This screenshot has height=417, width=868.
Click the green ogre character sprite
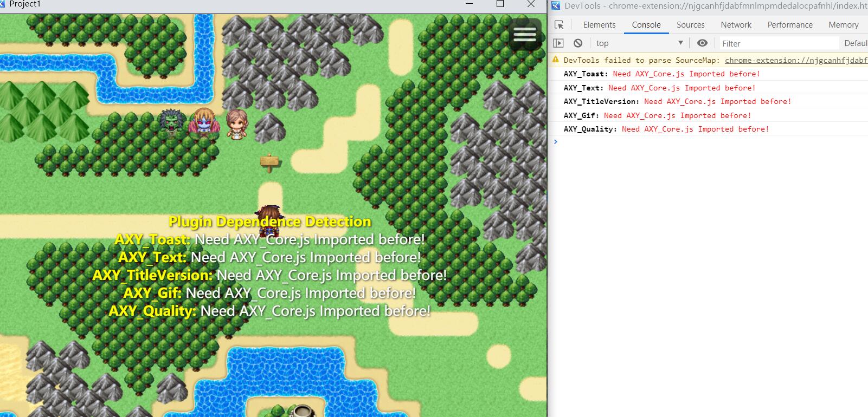click(x=172, y=123)
